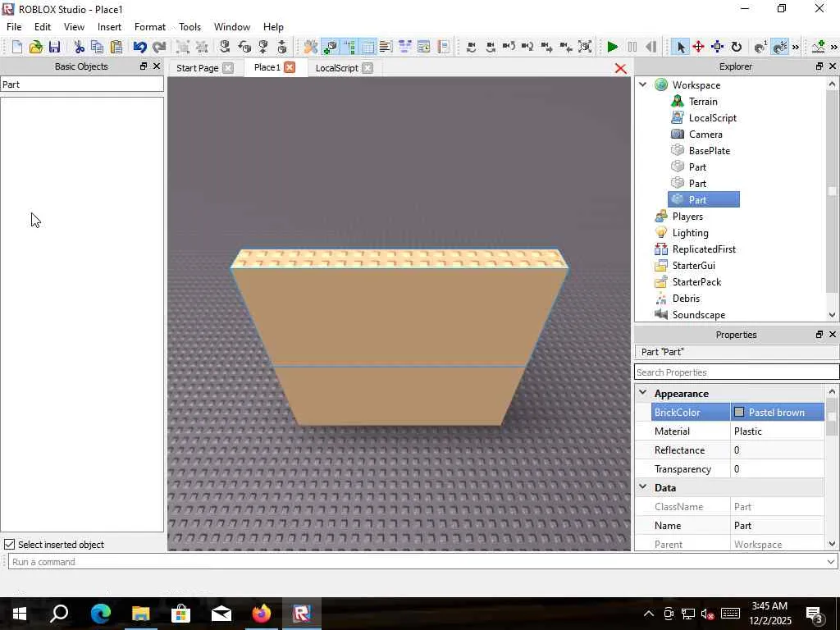Click the Pause simulation button
Screen dimensions: 840x630
[632, 47]
